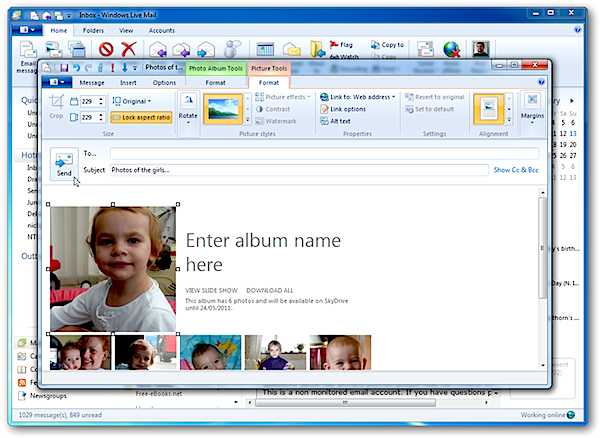600x438 pixels.
Task: Set low priority with blue down arrow
Action: click(x=124, y=68)
